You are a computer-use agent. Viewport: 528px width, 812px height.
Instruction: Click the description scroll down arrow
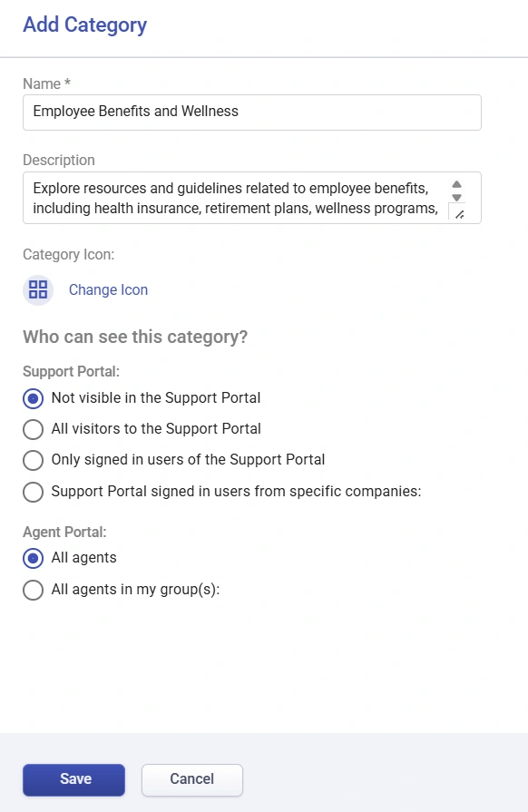tap(456, 197)
